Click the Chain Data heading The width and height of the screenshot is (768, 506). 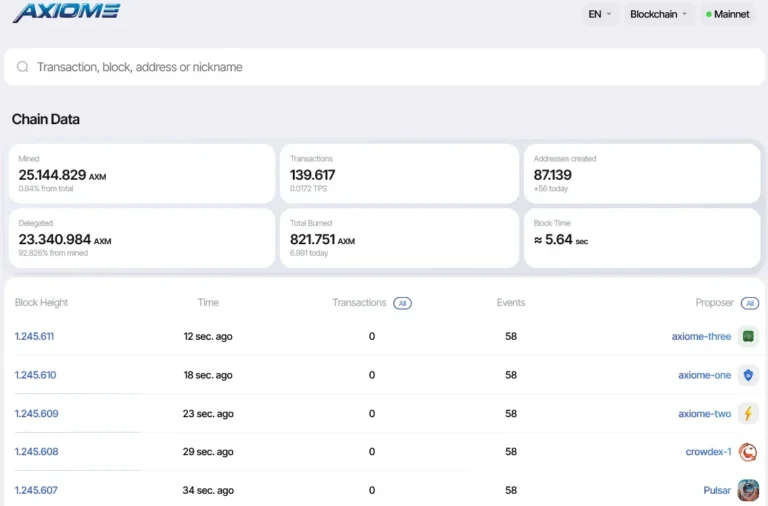pos(46,119)
